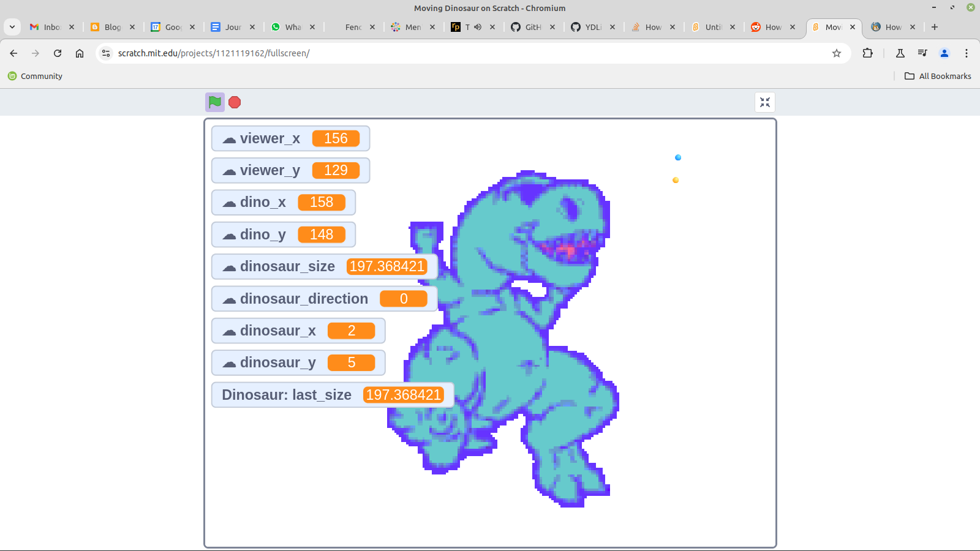This screenshot has height=551, width=980.
Task: Open a new tab with plus button
Action: (935, 27)
